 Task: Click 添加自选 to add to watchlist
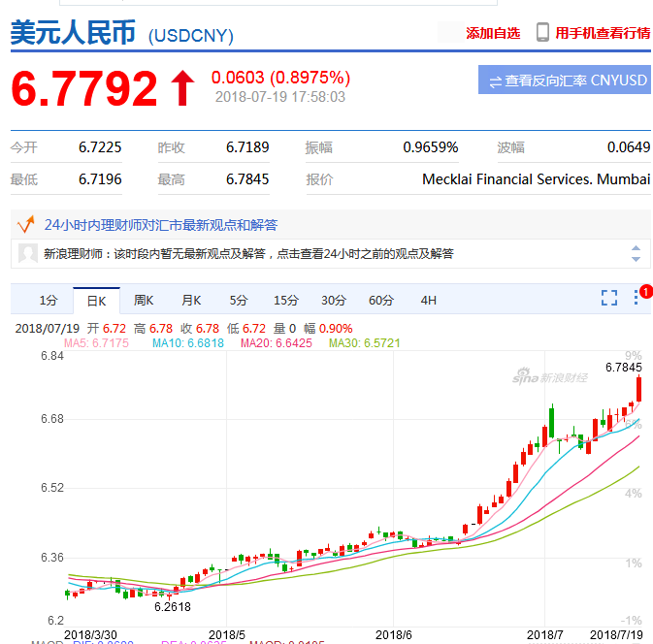493,33
